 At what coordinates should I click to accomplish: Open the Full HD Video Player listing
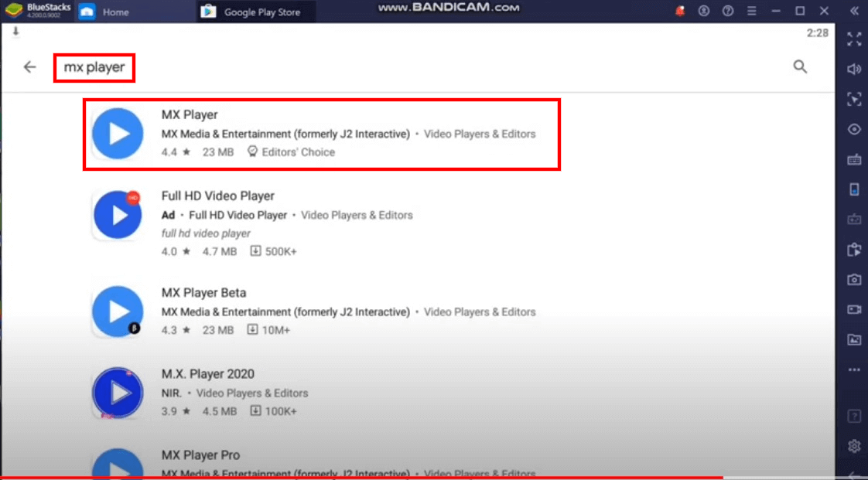322,223
